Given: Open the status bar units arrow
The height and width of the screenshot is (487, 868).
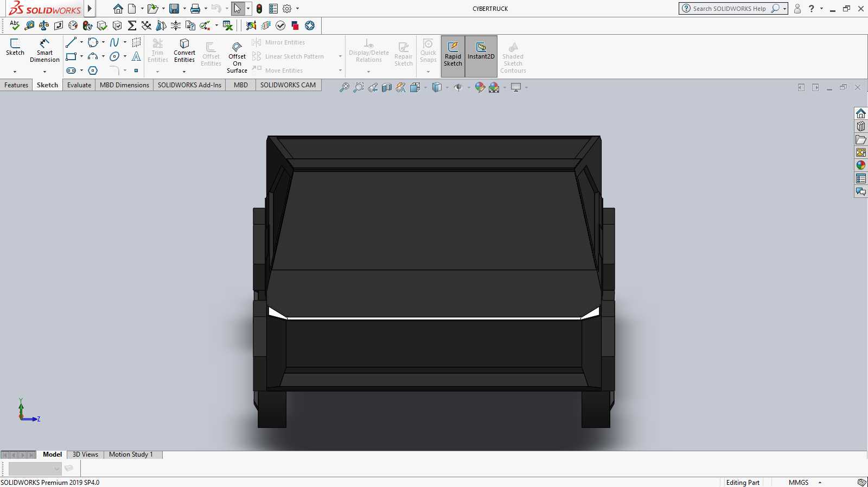Looking at the screenshot, I should (820, 482).
